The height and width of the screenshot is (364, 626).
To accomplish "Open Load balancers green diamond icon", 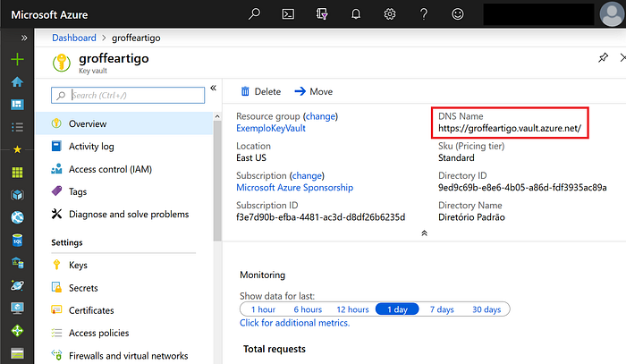I will pyautogui.click(x=17, y=331).
